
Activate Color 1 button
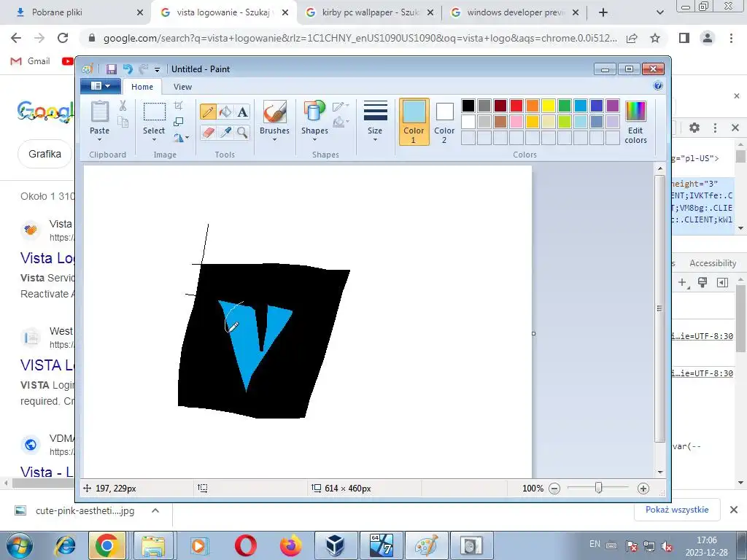(414, 122)
